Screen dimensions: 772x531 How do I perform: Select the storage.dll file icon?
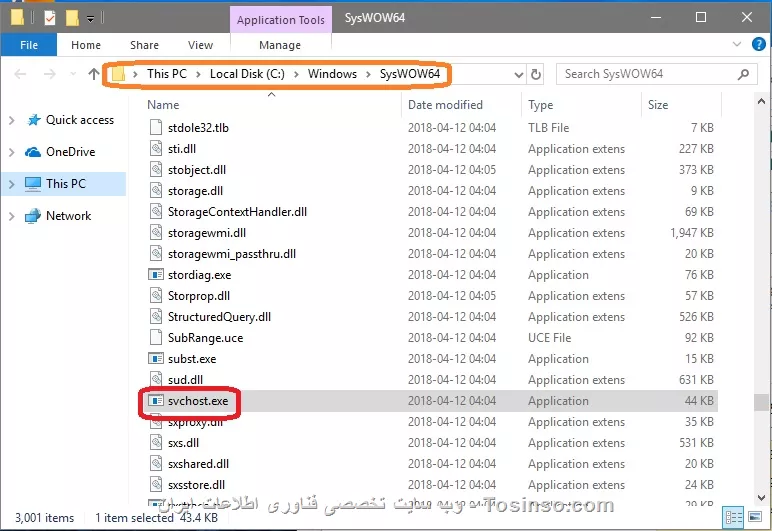(x=156, y=190)
